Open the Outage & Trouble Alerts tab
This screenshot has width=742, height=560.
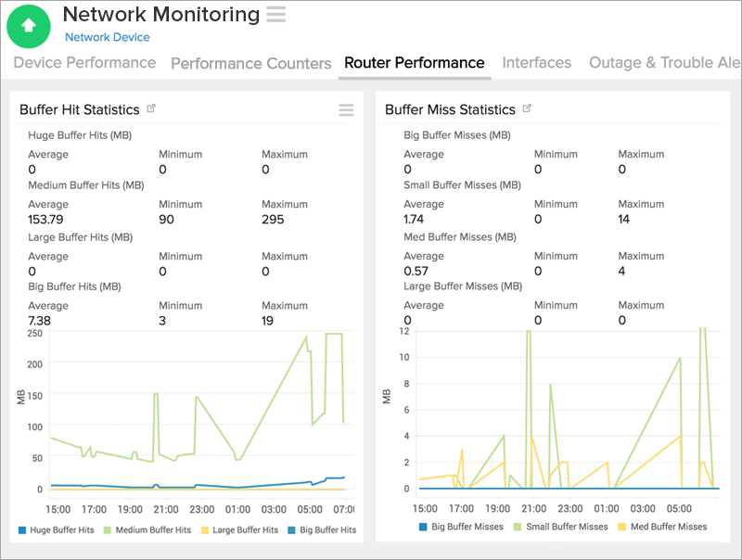tap(664, 63)
